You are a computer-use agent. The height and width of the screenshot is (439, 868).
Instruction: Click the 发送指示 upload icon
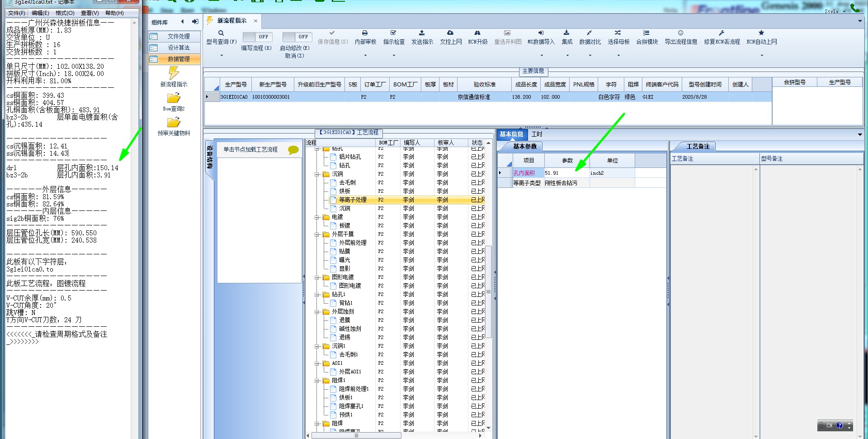click(422, 33)
